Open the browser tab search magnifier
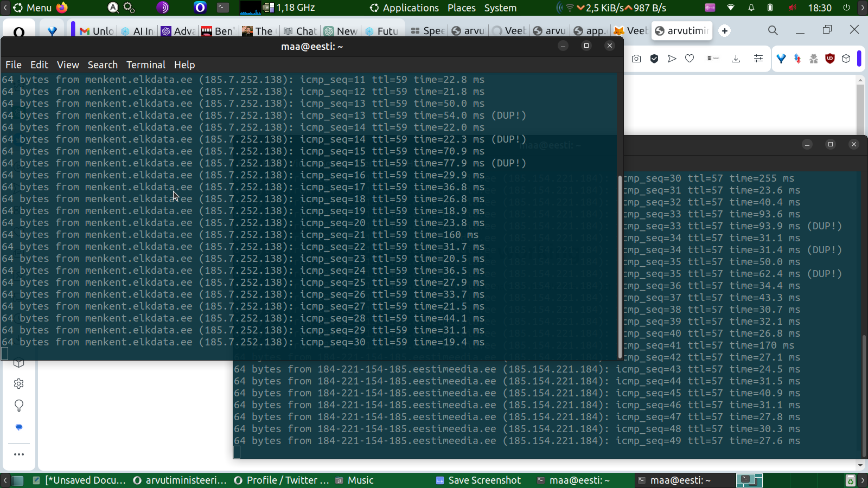 pyautogui.click(x=773, y=30)
